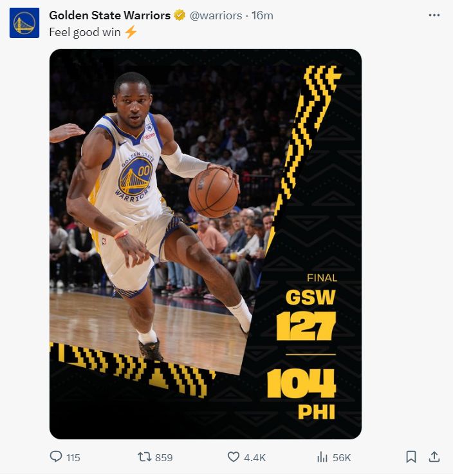
Task: Open the reply speech bubble icon
Action: pos(56,457)
